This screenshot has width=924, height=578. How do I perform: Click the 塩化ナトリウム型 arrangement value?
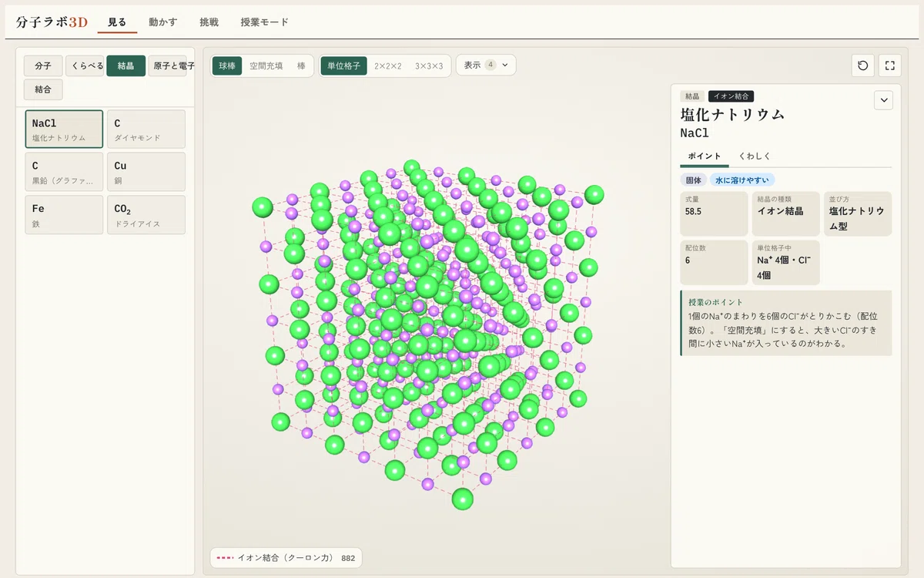(x=858, y=213)
